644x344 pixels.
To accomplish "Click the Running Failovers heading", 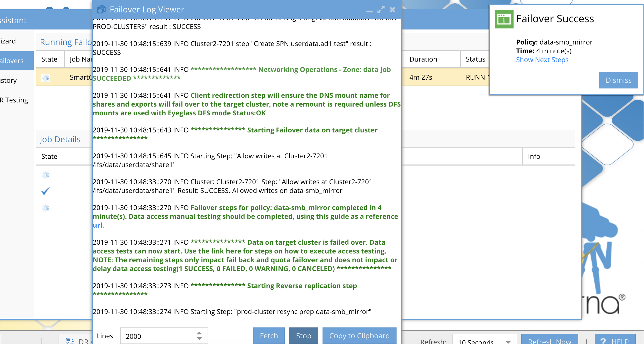I will (x=66, y=42).
